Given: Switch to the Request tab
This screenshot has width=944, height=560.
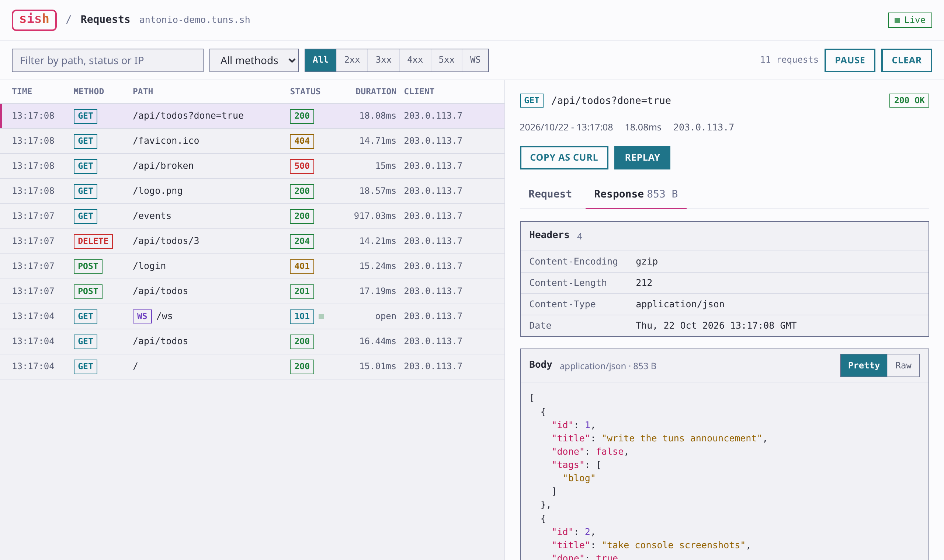Looking at the screenshot, I should [550, 194].
